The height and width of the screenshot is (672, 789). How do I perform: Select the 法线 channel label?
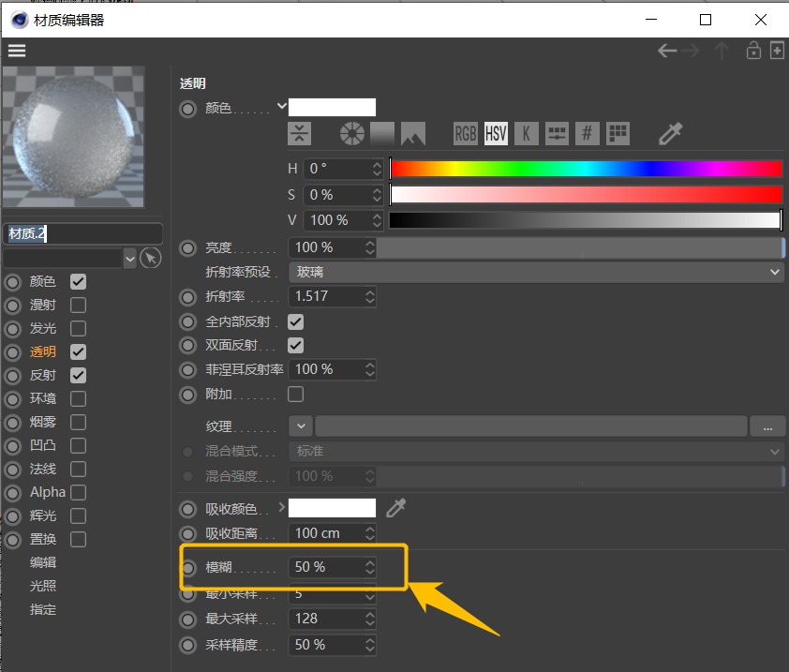click(x=43, y=470)
